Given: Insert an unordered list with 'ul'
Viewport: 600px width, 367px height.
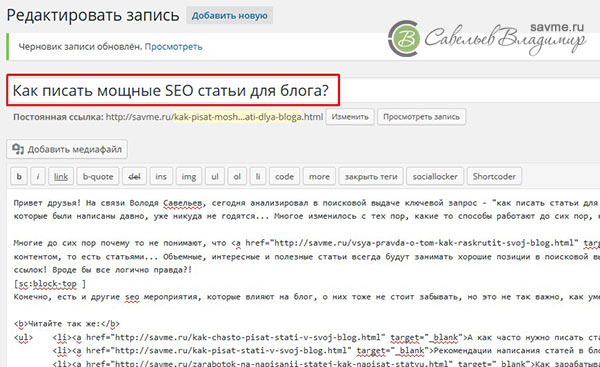Looking at the screenshot, I should click(215, 176).
